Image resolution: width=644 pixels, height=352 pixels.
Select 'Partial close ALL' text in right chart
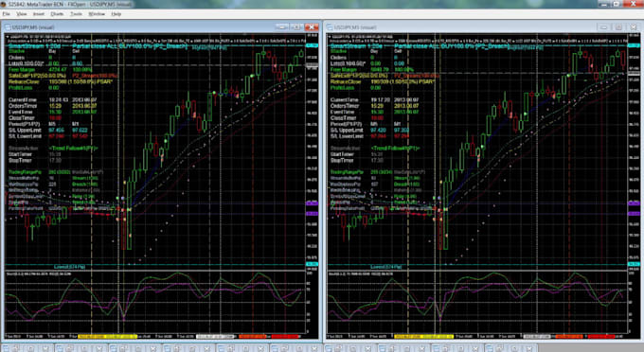[x=417, y=46]
